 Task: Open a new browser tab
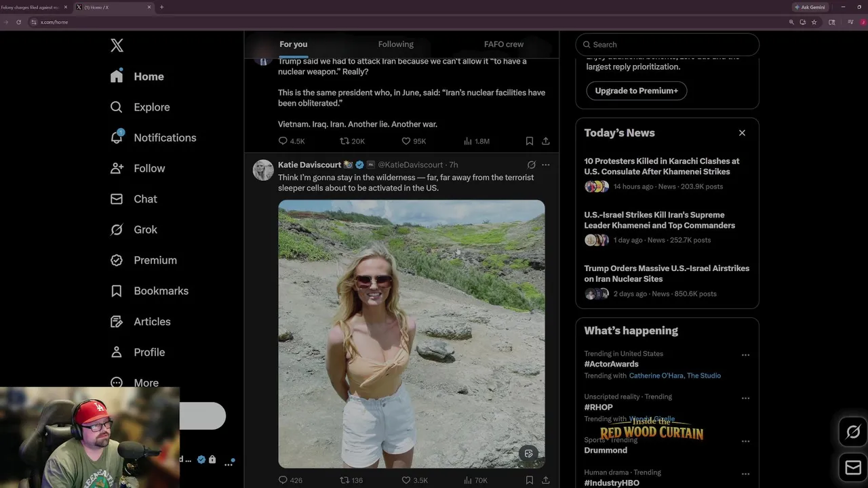(x=161, y=7)
